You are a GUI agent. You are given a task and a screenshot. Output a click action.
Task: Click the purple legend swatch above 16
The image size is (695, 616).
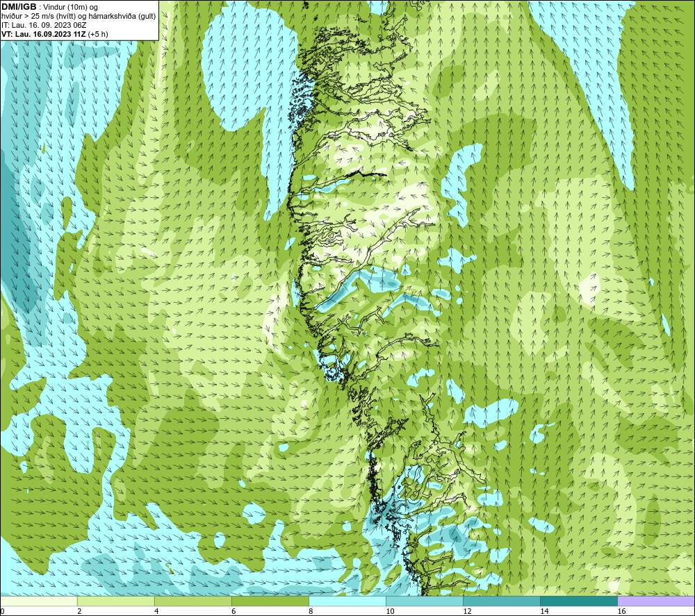(x=656, y=601)
